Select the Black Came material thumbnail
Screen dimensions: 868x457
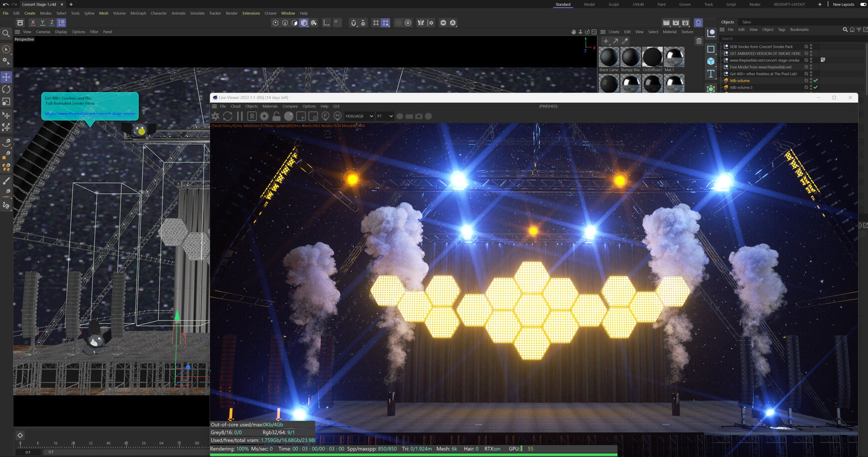609,57
